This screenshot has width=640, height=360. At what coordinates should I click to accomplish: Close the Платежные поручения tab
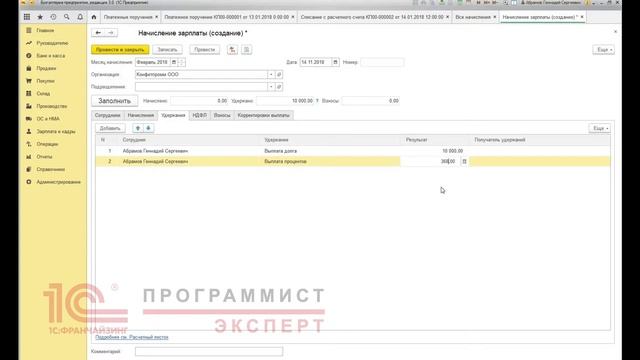click(x=156, y=17)
